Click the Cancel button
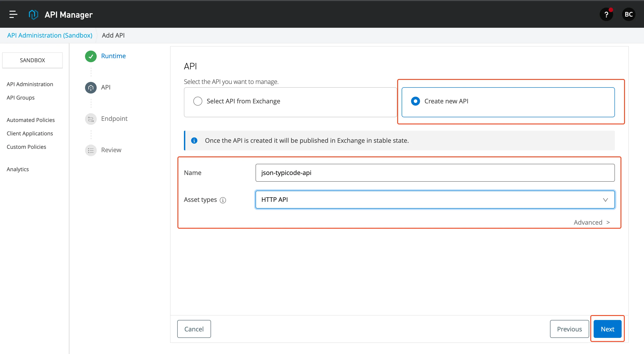 tap(194, 329)
